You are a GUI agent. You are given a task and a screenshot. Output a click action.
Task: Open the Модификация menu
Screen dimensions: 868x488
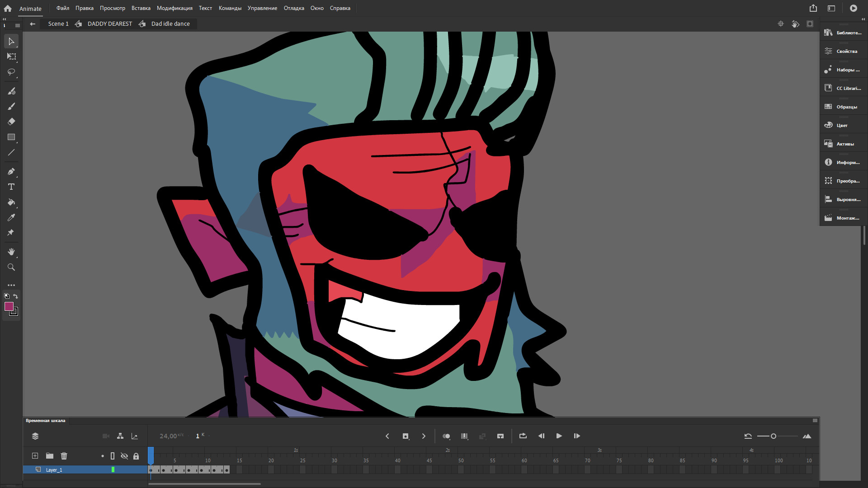[x=174, y=8]
